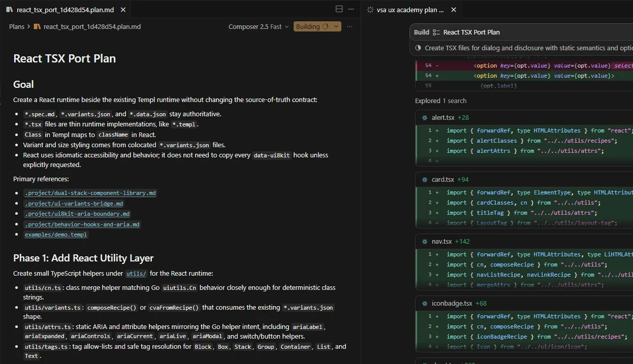633x364 pixels.
Task: Open the examples/demo.templ link
Action: click(56, 235)
